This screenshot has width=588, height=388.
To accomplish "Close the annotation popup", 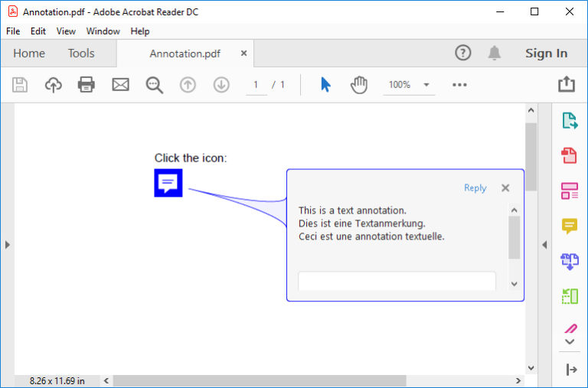I will [505, 187].
